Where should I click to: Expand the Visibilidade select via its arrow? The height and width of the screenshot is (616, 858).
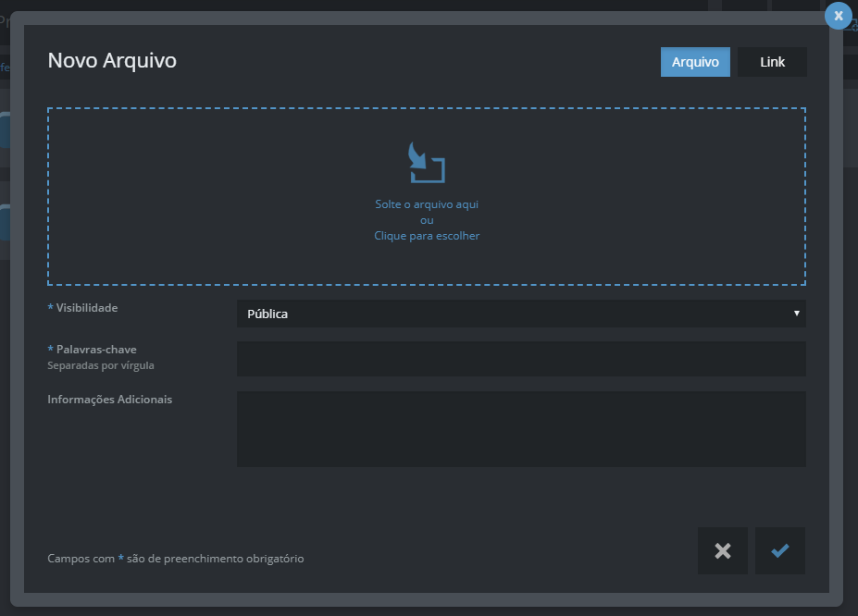[796, 314]
